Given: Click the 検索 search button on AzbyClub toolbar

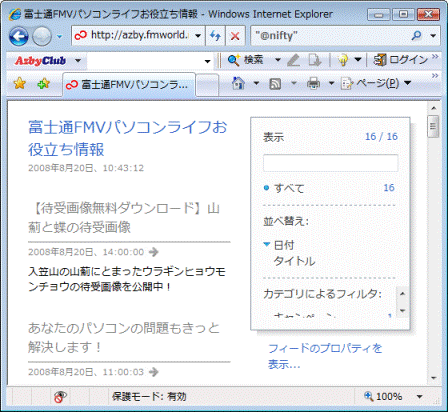Looking at the screenshot, I should point(246,60).
